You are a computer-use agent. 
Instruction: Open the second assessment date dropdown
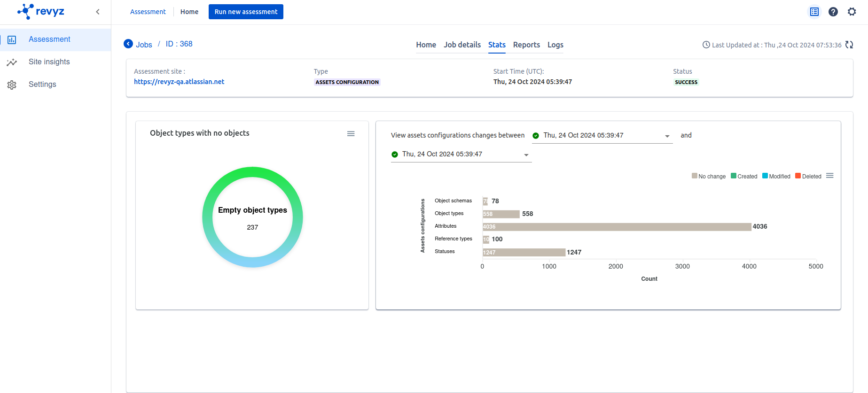tap(461, 154)
